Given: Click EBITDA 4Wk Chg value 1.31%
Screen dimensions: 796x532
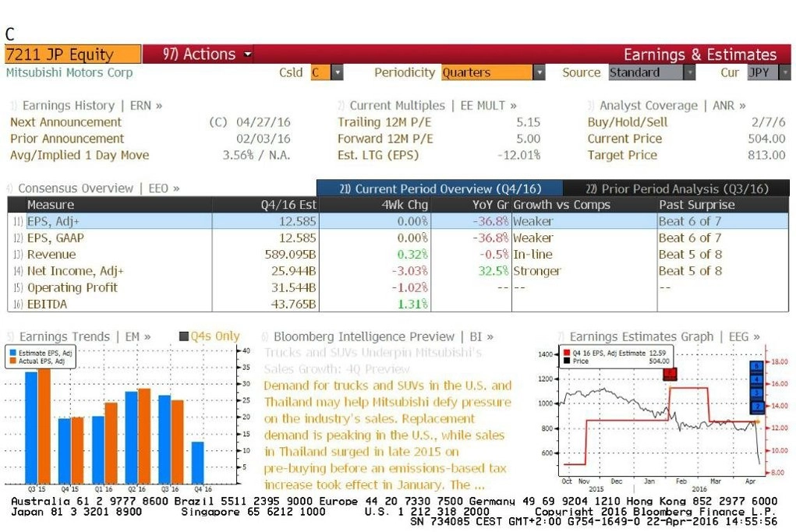Looking at the screenshot, I should pos(412,305).
